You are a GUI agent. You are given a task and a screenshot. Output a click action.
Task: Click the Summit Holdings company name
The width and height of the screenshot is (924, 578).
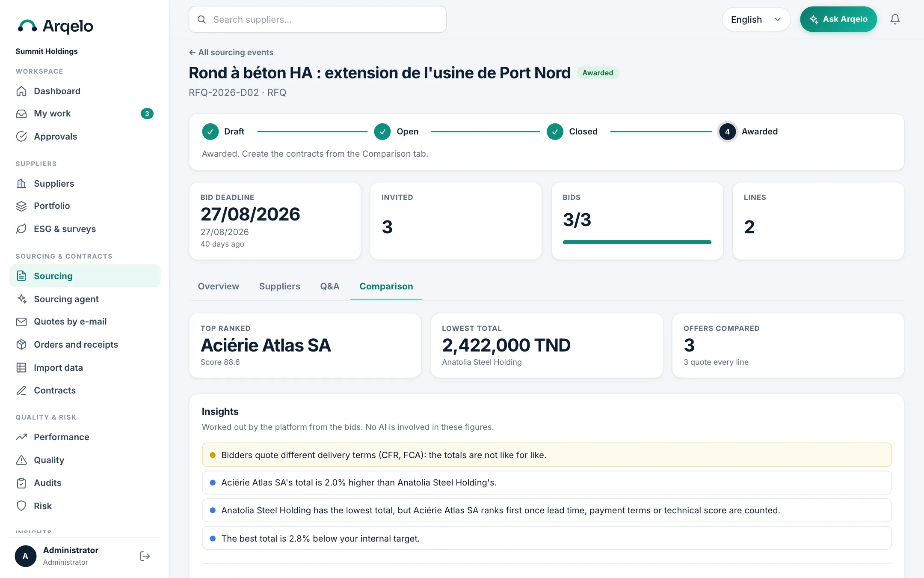(47, 51)
